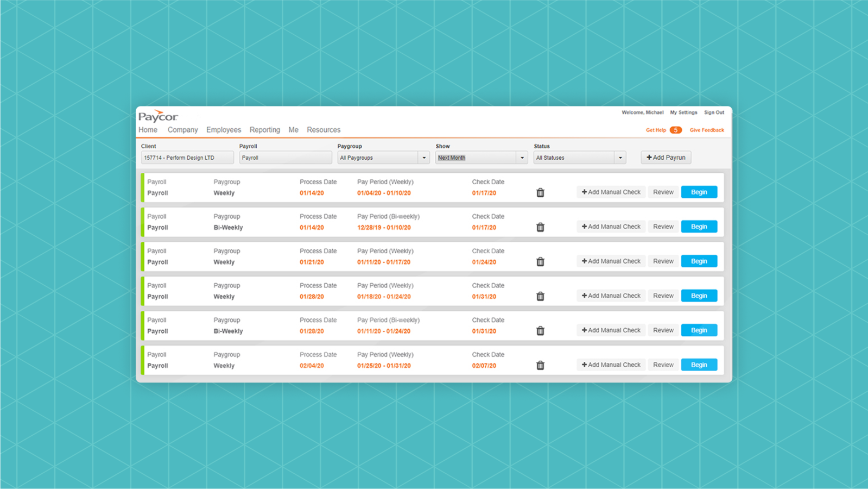This screenshot has width=868, height=489.
Task: Review the 01/11/20 - 01/24/20 payrun
Action: (x=663, y=330)
